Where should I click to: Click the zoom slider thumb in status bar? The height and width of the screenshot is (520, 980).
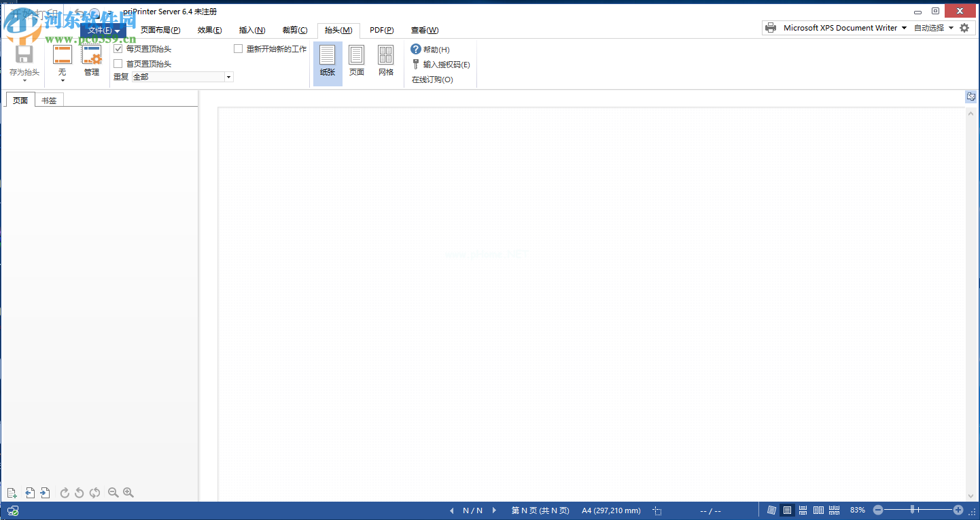pyautogui.click(x=913, y=510)
